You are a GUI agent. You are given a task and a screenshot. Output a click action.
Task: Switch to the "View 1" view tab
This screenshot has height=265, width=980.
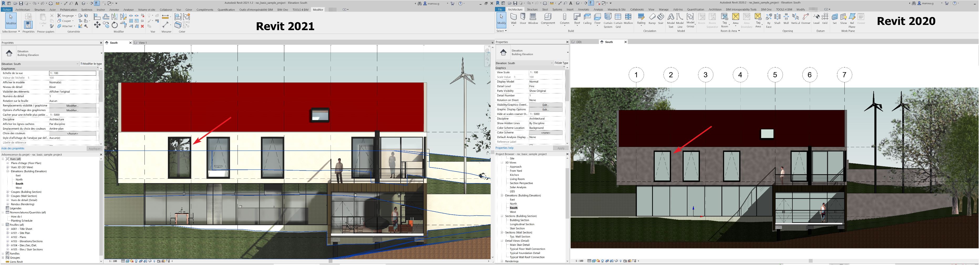point(143,43)
